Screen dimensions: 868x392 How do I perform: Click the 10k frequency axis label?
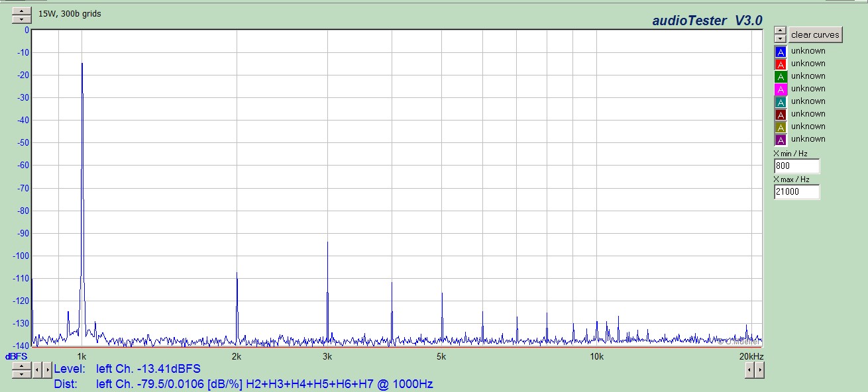[x=596, y=356]
